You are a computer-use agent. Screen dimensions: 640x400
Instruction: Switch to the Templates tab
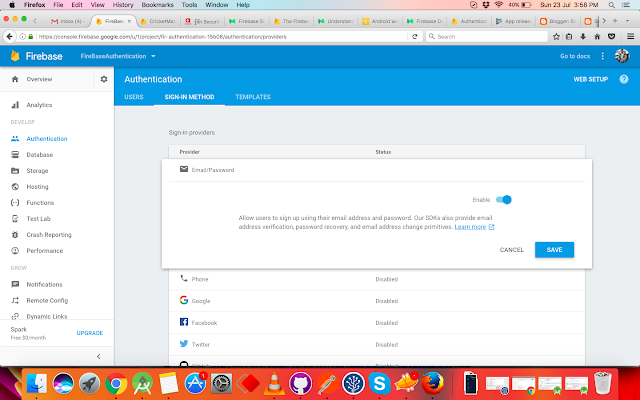[x=253, y=97]
